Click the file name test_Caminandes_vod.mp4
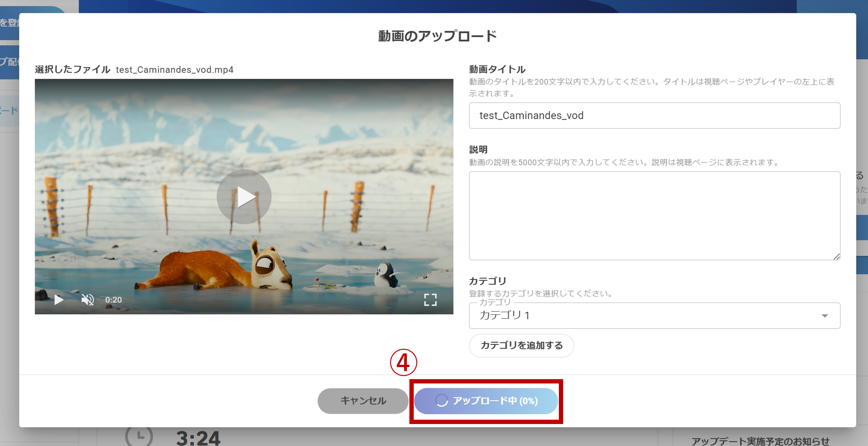 (175, 70)
